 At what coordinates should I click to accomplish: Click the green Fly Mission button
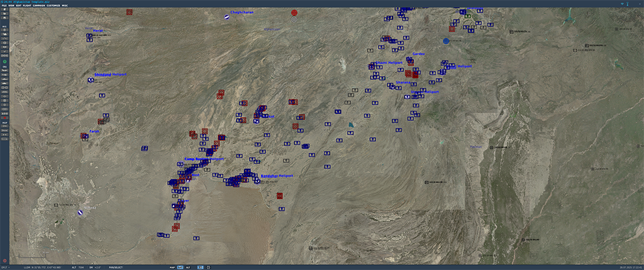[5, 61]
